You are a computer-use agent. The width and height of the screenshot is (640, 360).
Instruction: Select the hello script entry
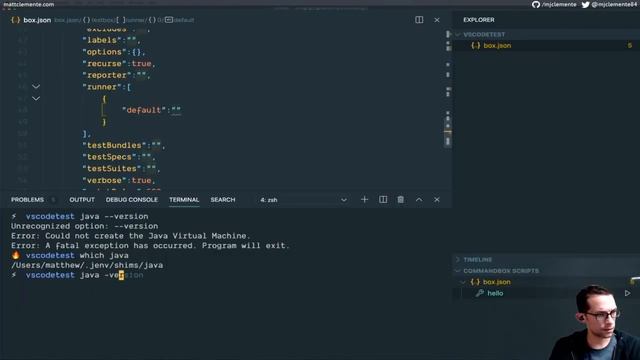(495, 293)
